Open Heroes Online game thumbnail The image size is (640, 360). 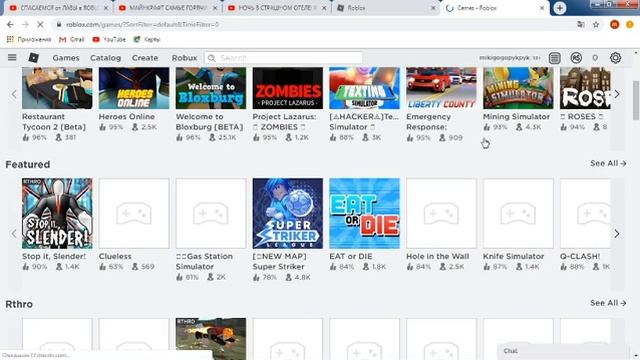(x=134, y=88)
